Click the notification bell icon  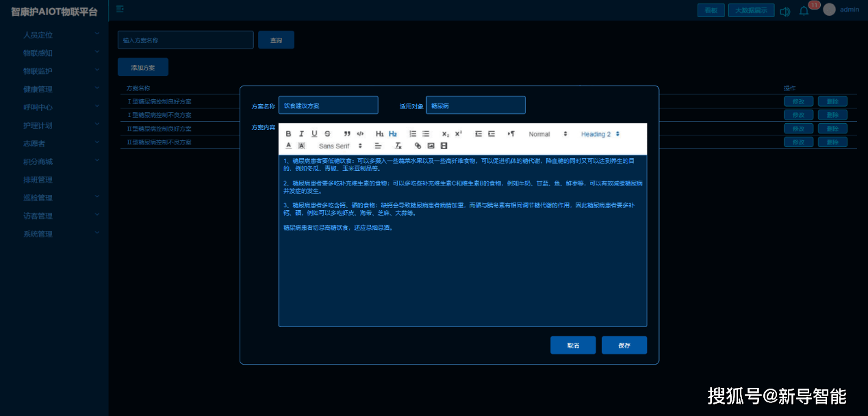(x=804, y=11)
